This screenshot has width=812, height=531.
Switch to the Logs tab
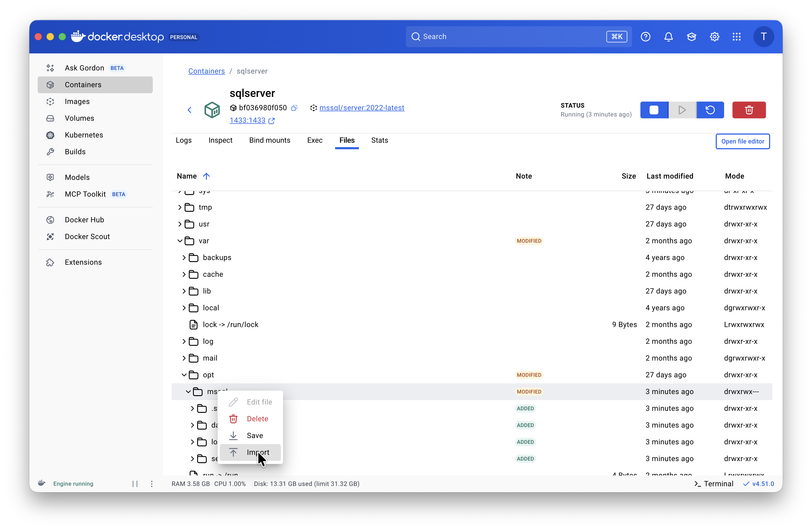[x=184, y=140]
